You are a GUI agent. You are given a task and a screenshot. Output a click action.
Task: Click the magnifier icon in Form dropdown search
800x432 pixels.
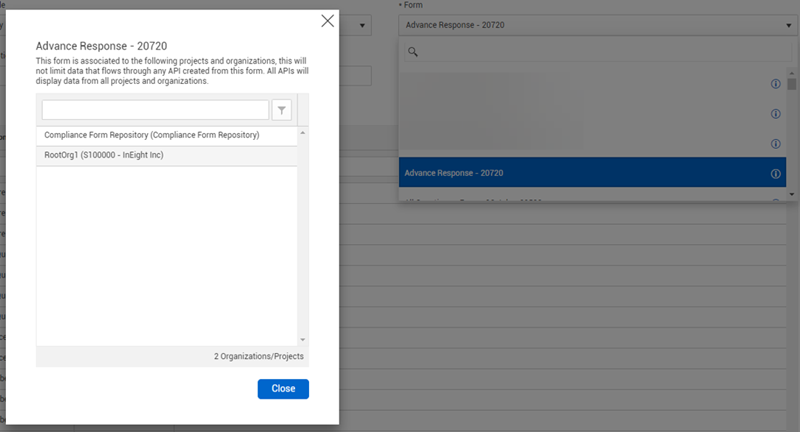[413, 52]
